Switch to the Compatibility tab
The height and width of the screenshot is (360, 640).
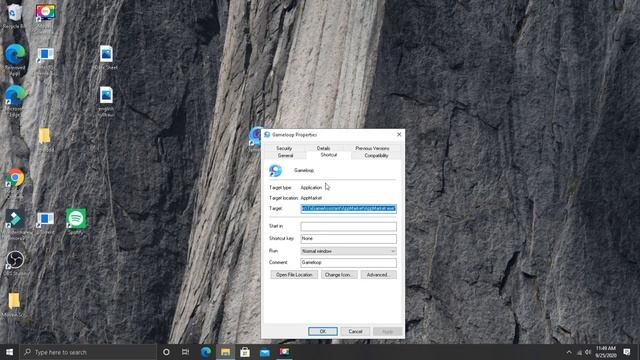376,156
